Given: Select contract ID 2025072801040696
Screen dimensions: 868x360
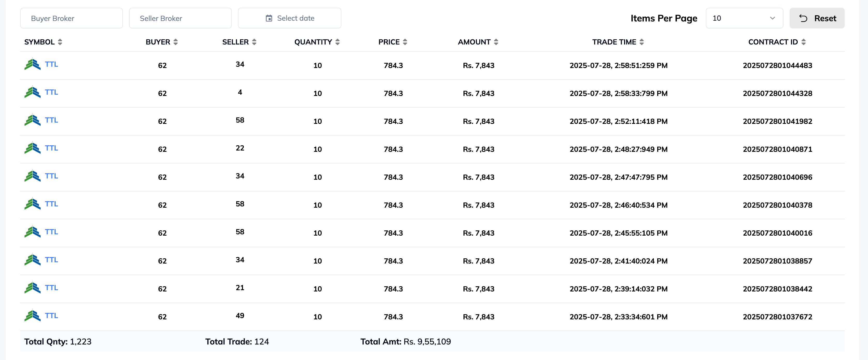Looking at the screenshot, I should 777,177.
